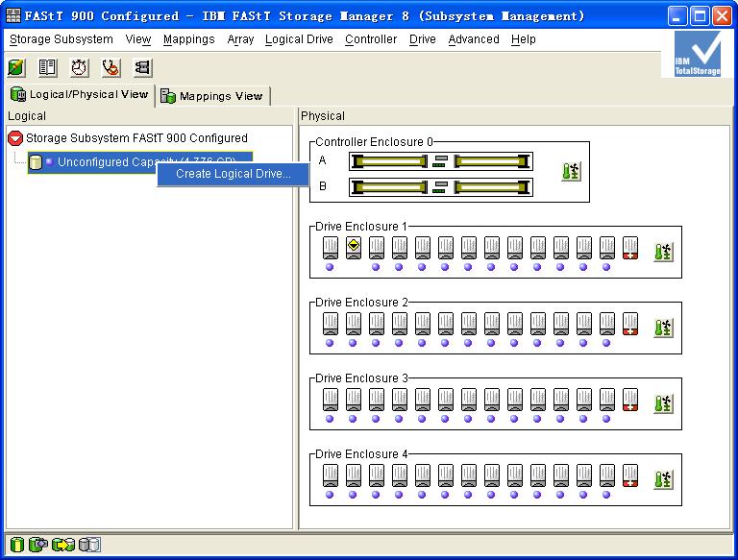Open Controller Enclosure 0 components status icon
This screenshot has width=738, height=560.
coord(571,171)
